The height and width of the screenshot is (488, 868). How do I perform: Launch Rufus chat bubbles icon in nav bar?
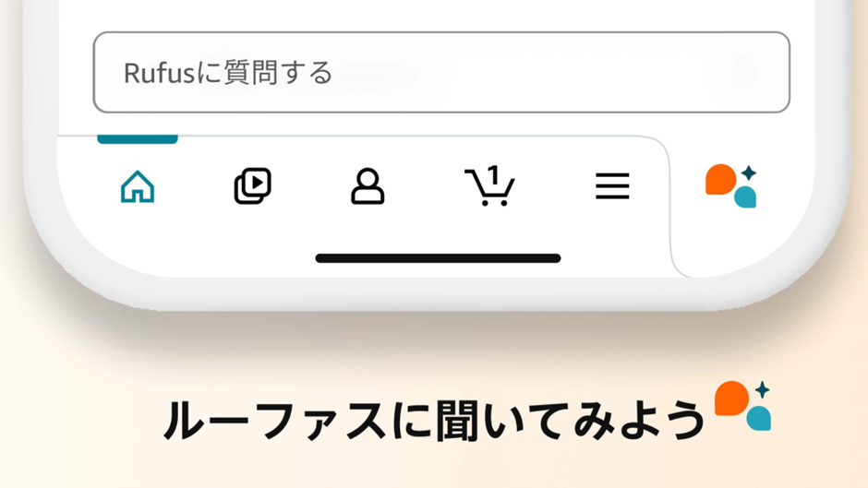pyautogui.click(x=730, y=186)
